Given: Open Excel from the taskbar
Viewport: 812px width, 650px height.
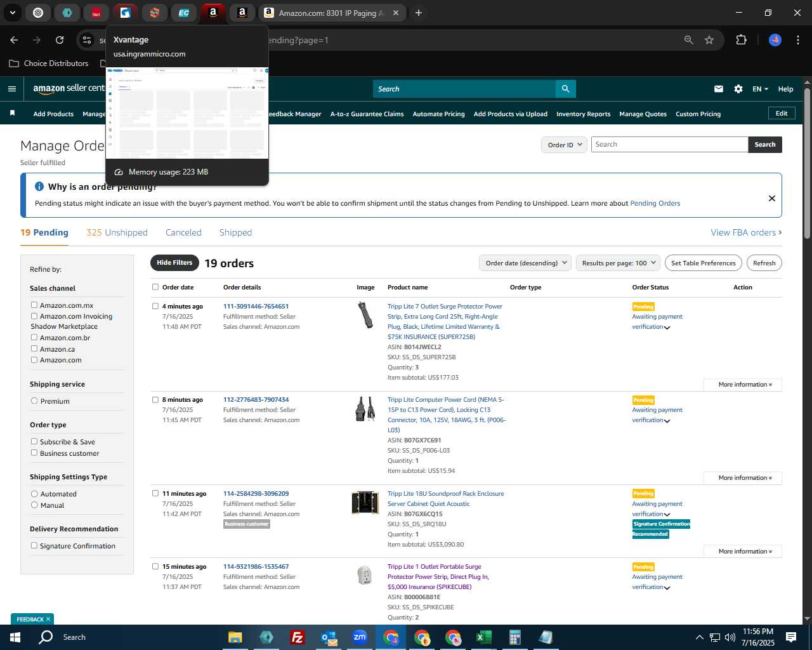Looking at the screenshot, I should coord(484,637).
